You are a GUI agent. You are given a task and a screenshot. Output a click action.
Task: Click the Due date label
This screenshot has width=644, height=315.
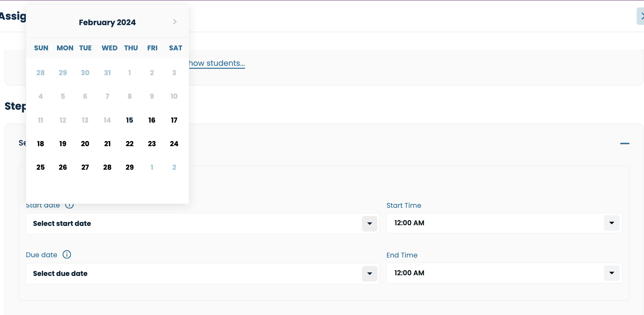pyautogui.click(x=42, y=255)
